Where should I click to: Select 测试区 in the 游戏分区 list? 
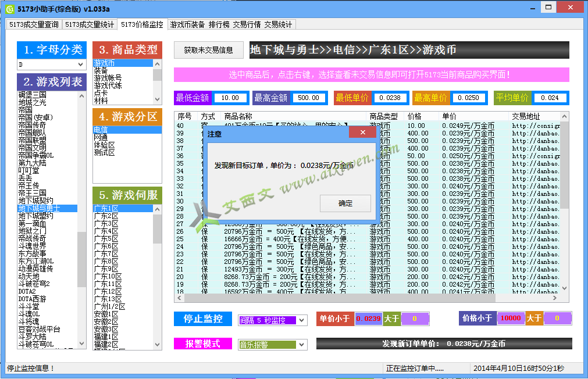tap(127, 152)
